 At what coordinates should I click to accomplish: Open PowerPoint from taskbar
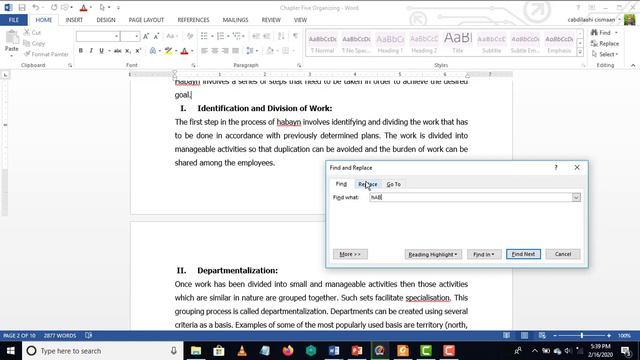pos(357,351)
